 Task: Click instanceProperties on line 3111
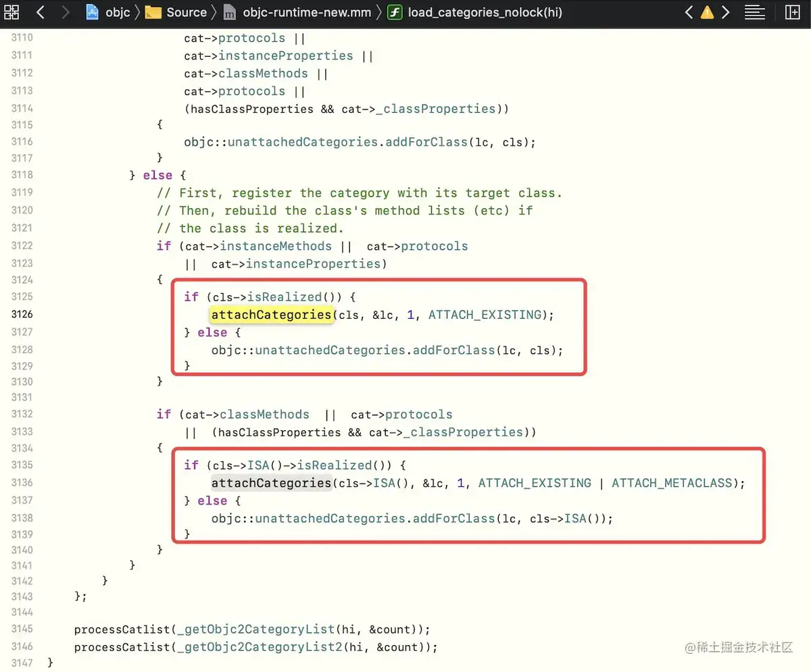pos(286,56)
